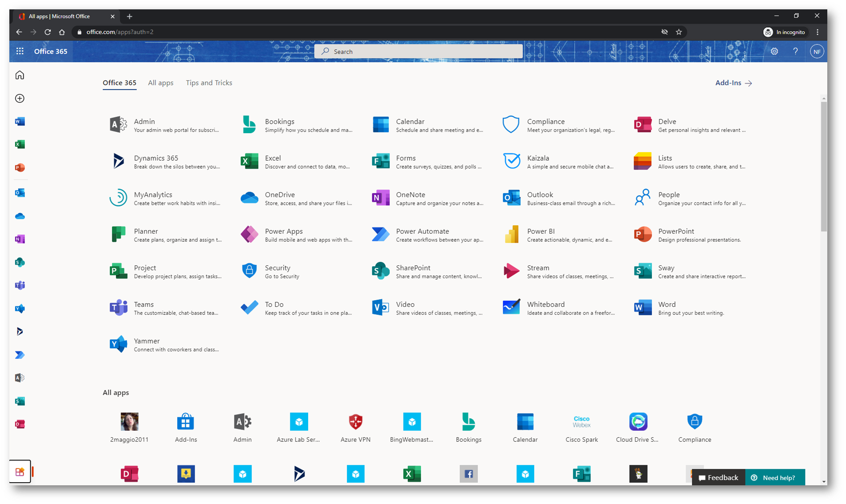Go to Home in left sidebar

pyautogui.click(x=20, y=75)
